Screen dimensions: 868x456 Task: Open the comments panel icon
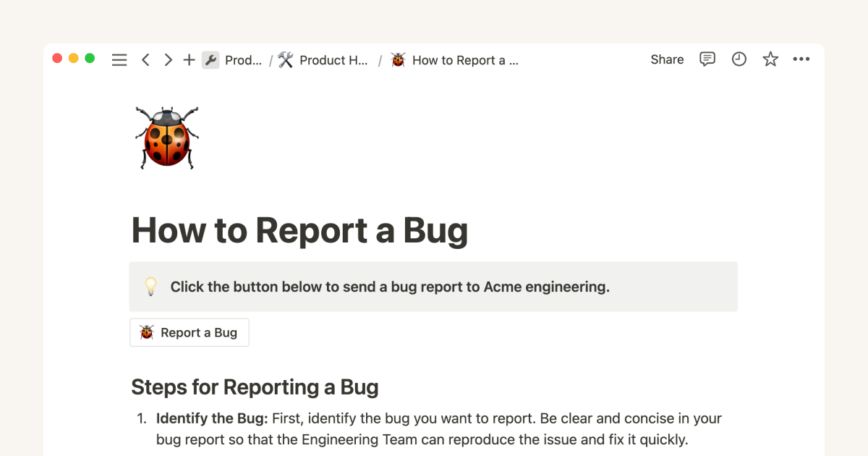pos(707,59)
